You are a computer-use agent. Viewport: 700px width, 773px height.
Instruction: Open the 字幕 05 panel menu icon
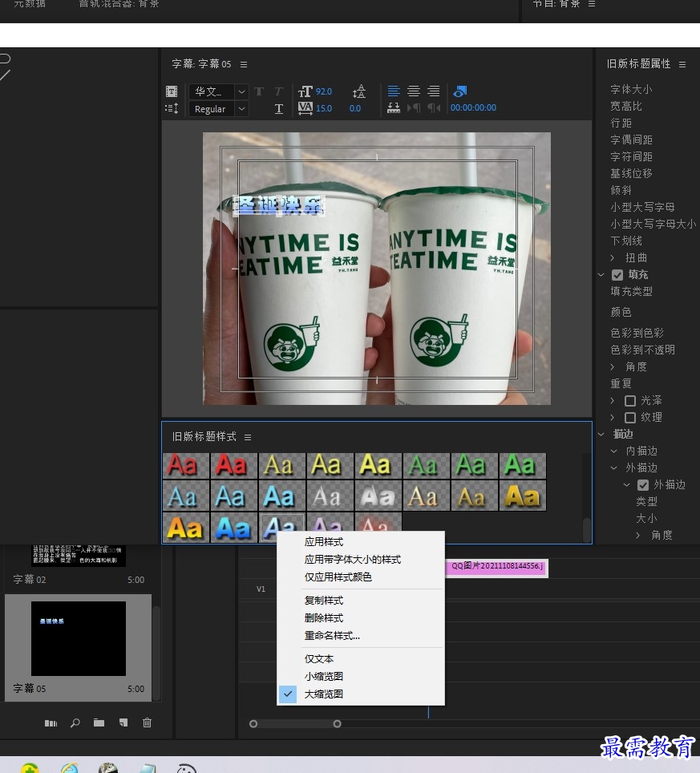[244, 65]
